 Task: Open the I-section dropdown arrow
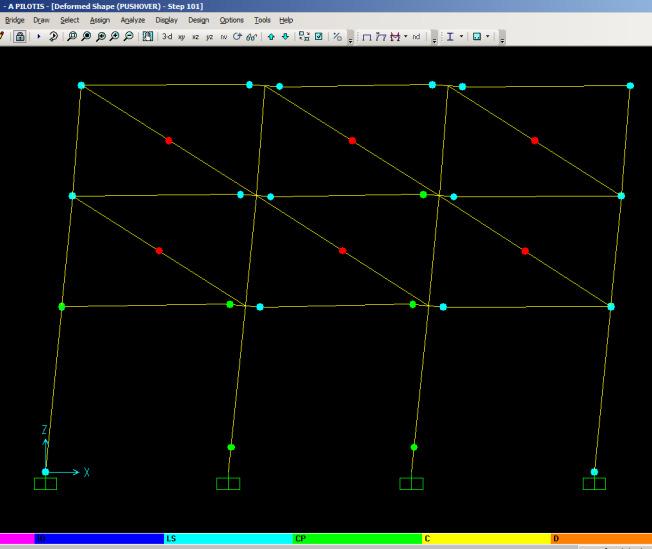coord(461,37)
